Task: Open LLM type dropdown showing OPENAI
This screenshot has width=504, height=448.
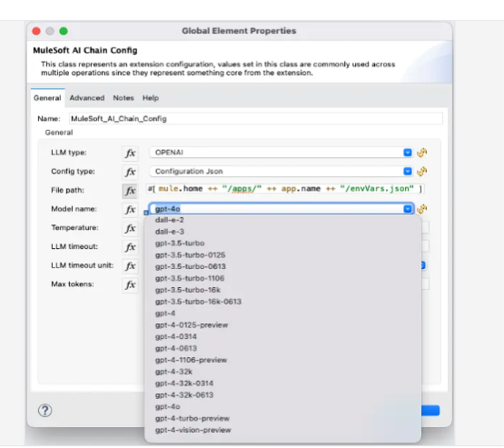Action: point(282,153)
